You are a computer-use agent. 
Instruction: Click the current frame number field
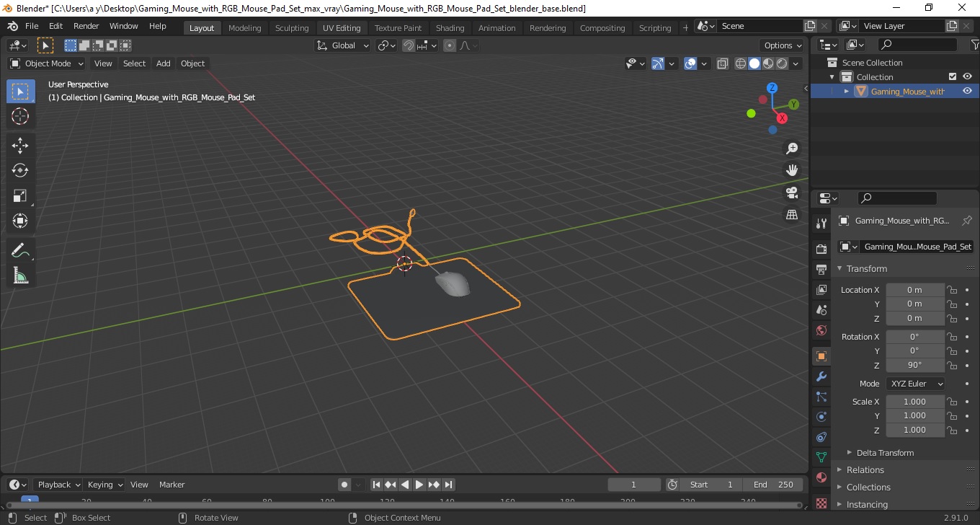pos(634,485)
